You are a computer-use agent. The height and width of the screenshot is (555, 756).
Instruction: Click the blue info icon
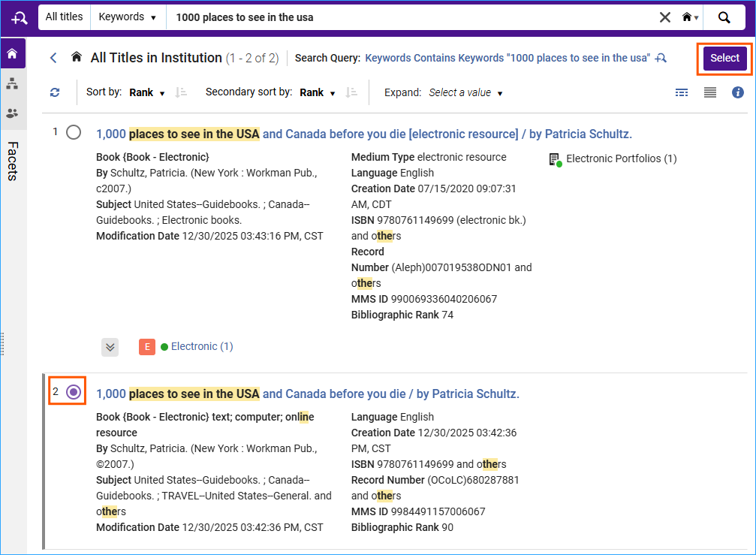point(737,92)
